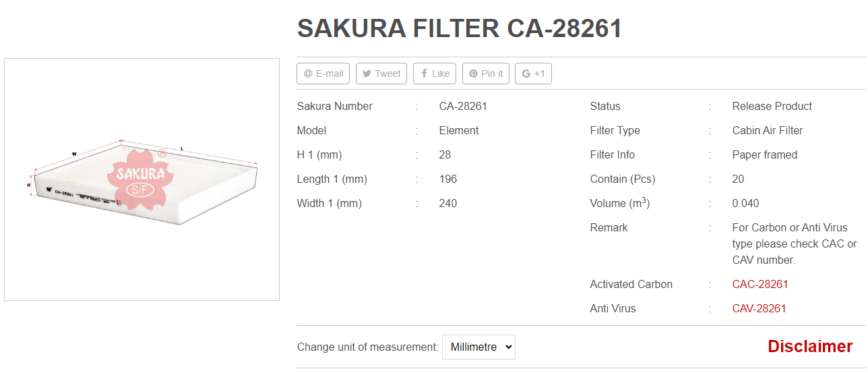The image size is (868, 373).
Task: Click the Google +1 icon
Action: tap(526, 74)
